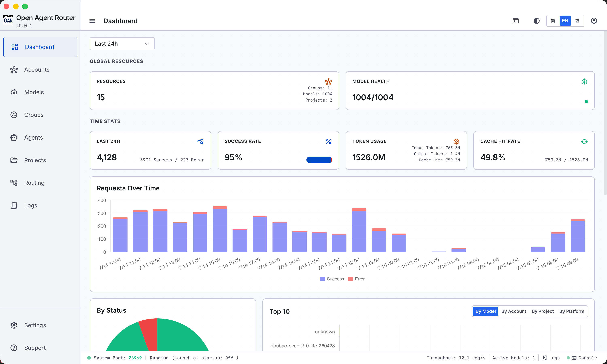Select the By Model tab
The width and height of the screenshot is (607, 364).
point(486,311)
